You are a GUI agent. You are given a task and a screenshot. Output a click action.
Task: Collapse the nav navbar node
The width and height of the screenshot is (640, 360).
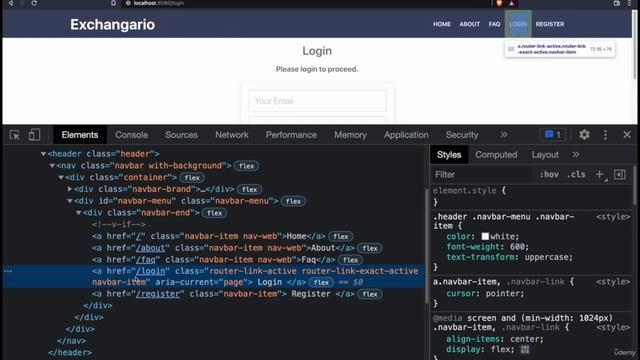tap(52, 166)
